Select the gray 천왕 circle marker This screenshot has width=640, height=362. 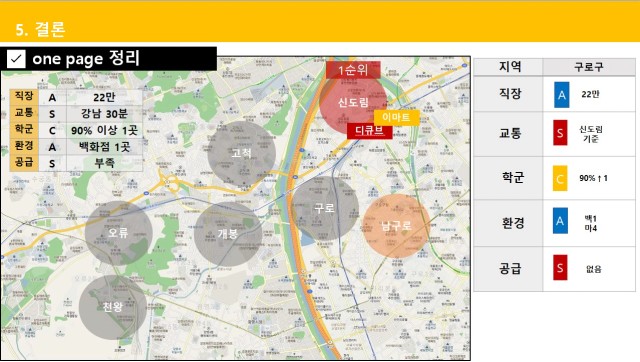(x=113, y=307)
